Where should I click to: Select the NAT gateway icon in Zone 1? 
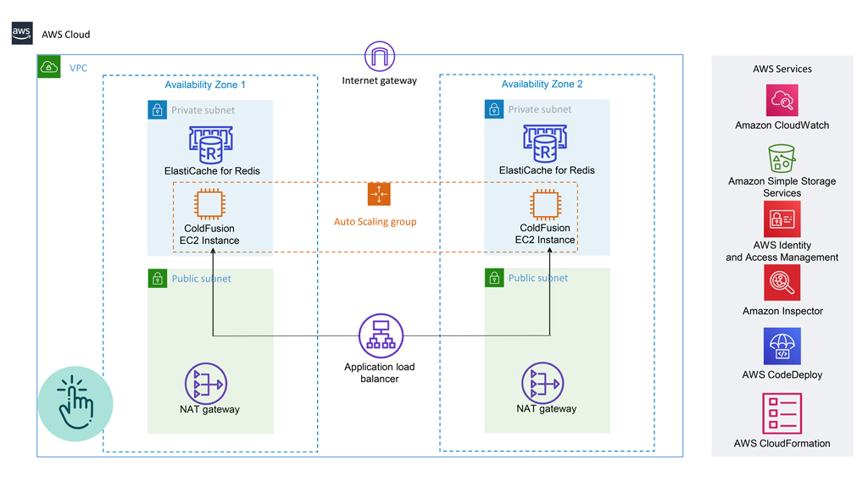click(206, 384)
